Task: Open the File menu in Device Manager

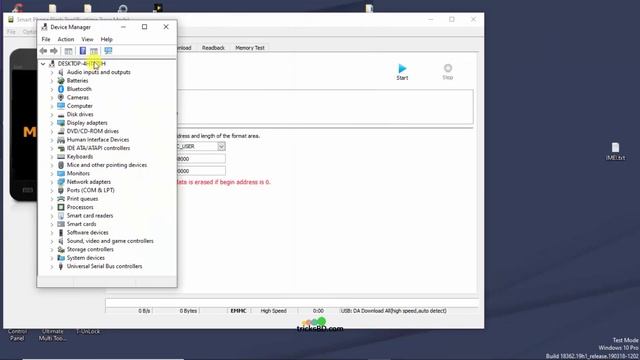Action: coord(46,39)
